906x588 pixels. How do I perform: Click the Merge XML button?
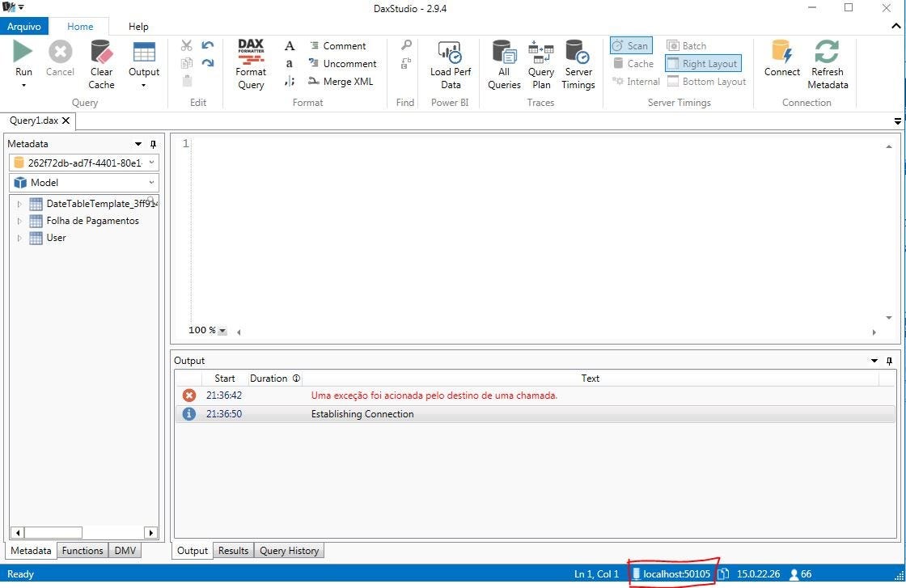(341, 82)
